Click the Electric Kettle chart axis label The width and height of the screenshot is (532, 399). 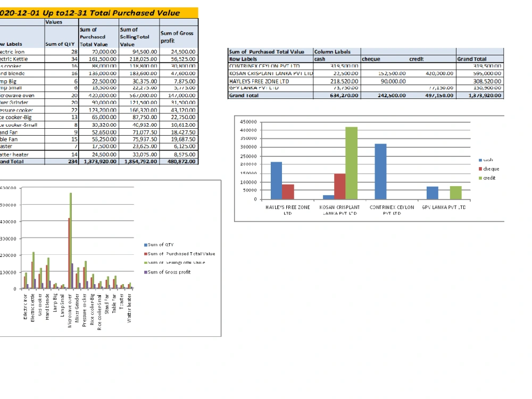(32, 308)
